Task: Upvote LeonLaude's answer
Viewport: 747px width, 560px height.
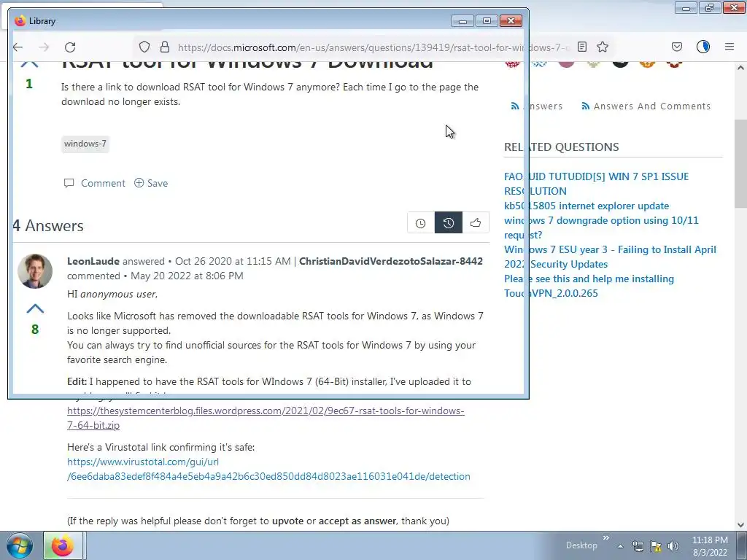Action: (x=35, y=308)
